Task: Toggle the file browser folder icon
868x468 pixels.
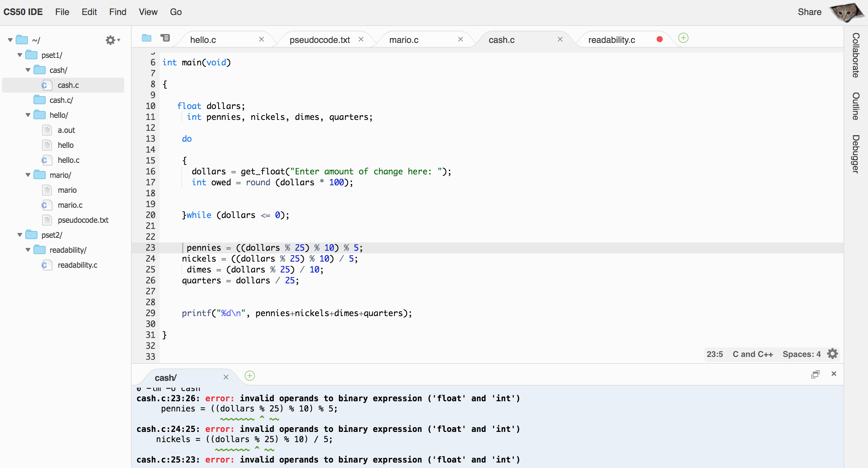Action: (147, 38)
